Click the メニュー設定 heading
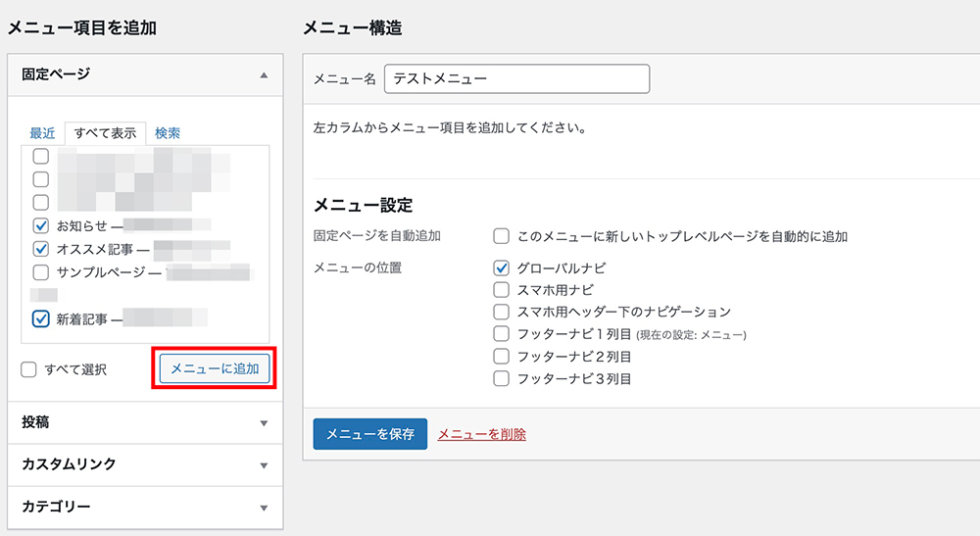Image resolution: width=980 pixels, height=536 pixels. [364, 205]
